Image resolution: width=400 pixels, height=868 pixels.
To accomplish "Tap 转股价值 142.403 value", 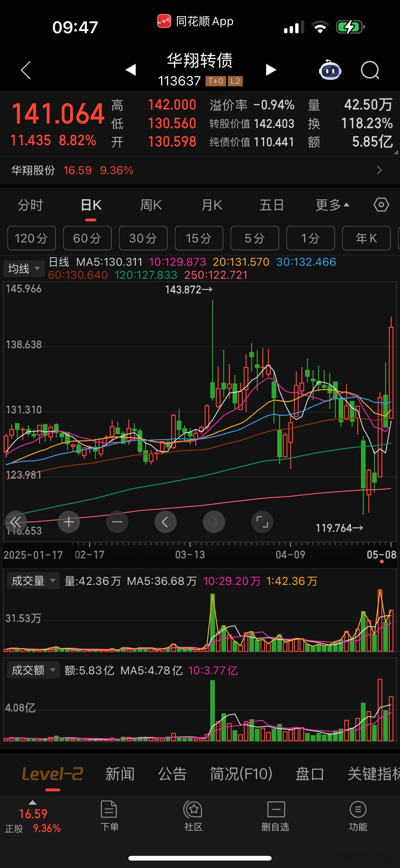I will [274, 124].
